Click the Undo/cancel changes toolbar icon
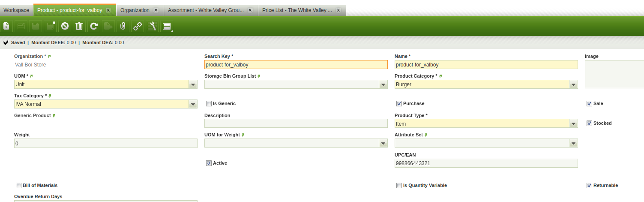Image resolution: width=644 pixels, height=202 pixels. (x=65, y=26)
